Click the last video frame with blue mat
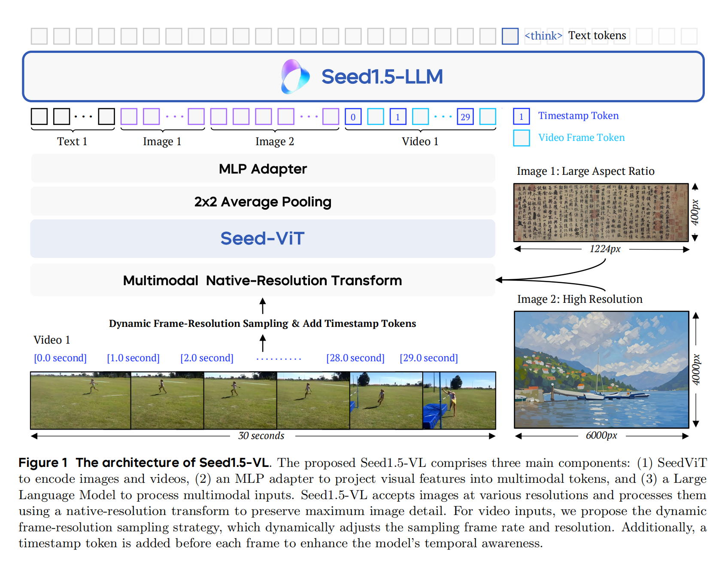728x567 pixels. [459, 400]
